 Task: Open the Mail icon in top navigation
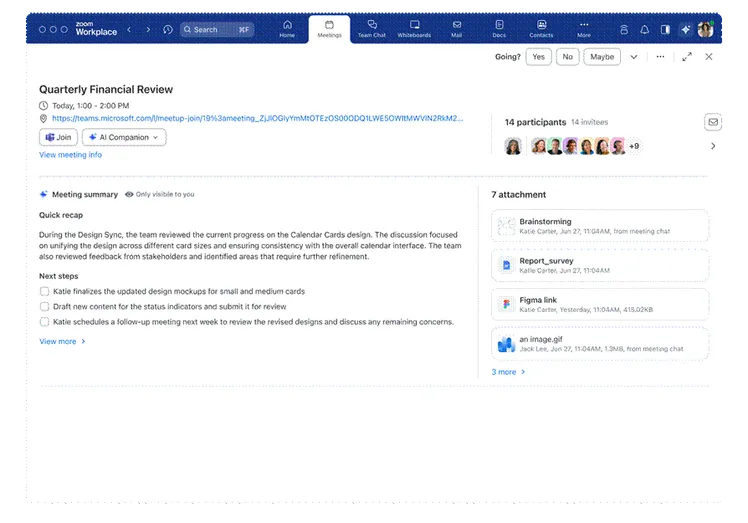[457, 28]
